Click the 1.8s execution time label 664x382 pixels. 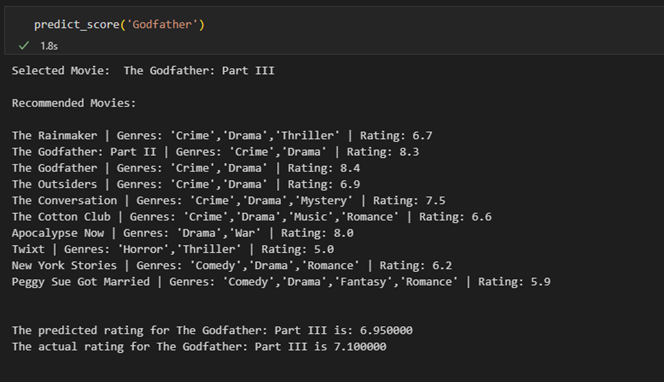pyautogui.click(x=49, y=46)
